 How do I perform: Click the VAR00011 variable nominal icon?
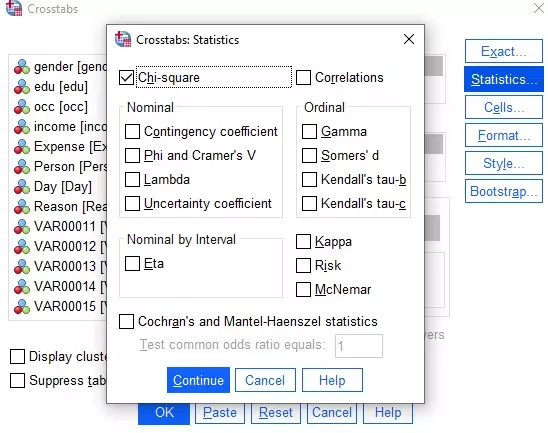coord(22,226)
